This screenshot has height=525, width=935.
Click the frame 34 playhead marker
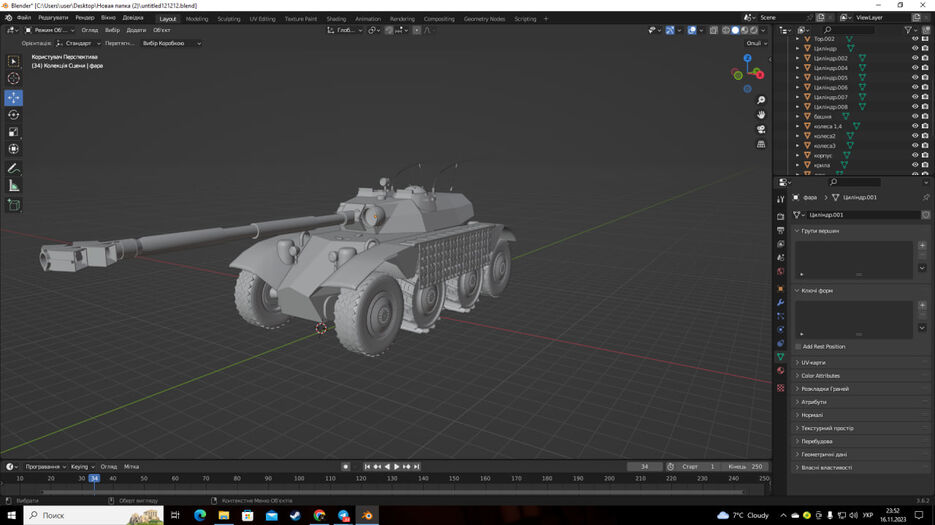pos(94,478)
